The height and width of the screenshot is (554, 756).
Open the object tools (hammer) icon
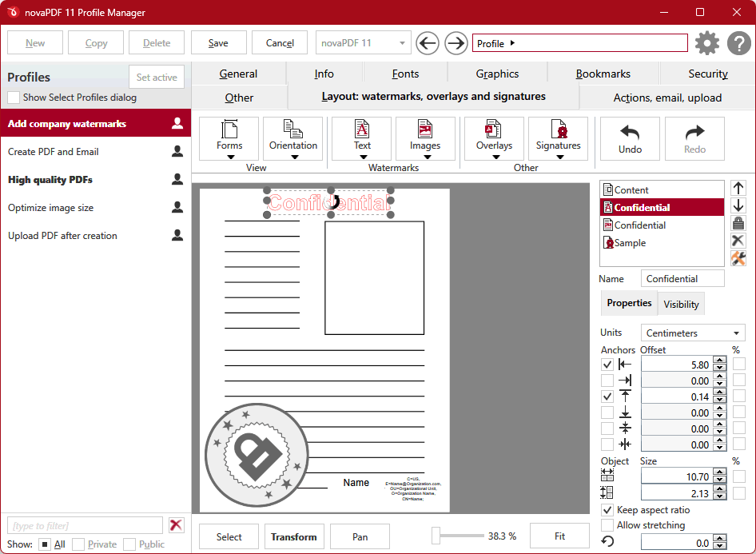click(x=738, y=258)
